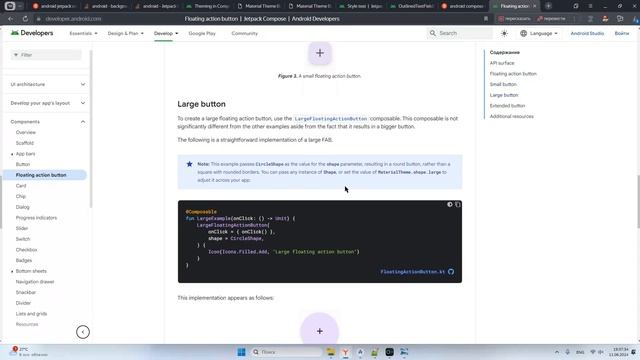The image size is (640, 360).
Task: Click the sidebar Filter input field
Action: coord(46,55)
